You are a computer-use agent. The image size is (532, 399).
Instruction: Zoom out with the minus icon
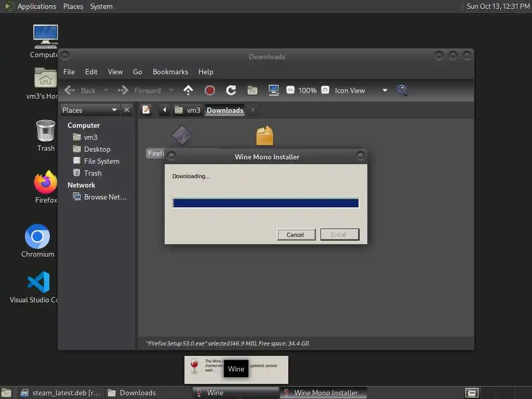coord(290,90)
